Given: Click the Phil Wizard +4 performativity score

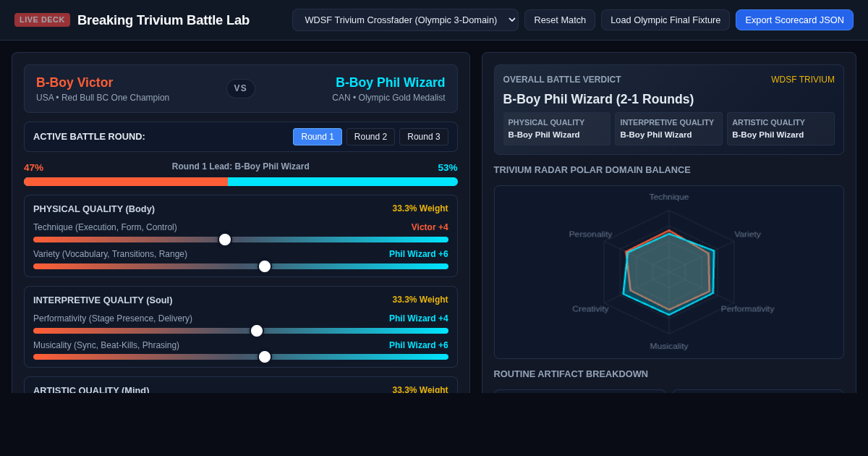Looking at the screenshot, I should [x=419, y=318].
